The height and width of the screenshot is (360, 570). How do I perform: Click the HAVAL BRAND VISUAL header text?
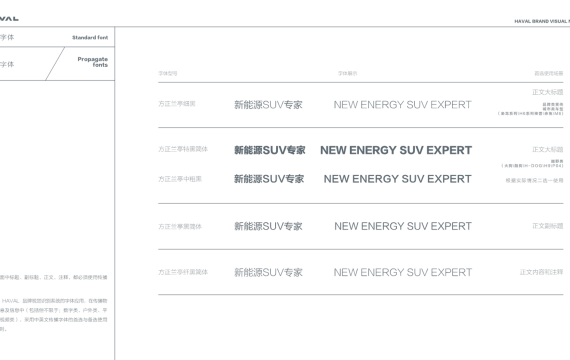click(x=542, y=21)
